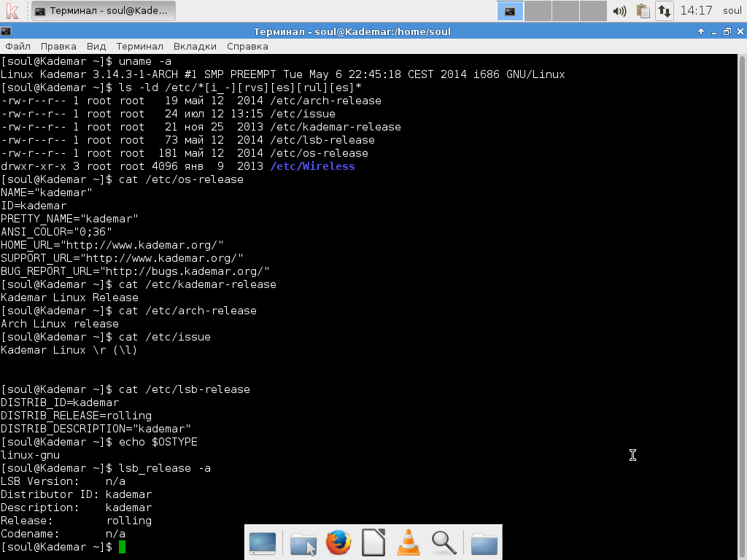Open the magnifying glass search dock icon
The image size is (747, 560).
click(x=444, y=542)
